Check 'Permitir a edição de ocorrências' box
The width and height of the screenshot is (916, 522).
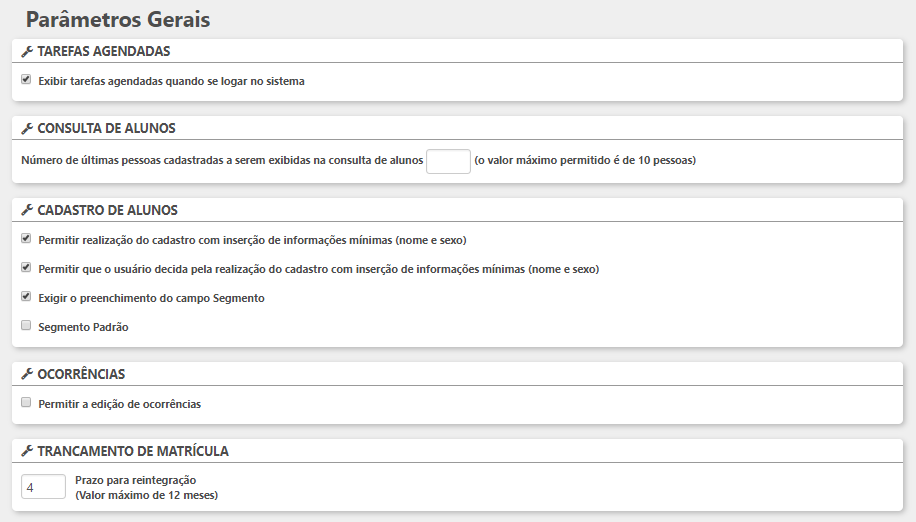pos(26,403)
